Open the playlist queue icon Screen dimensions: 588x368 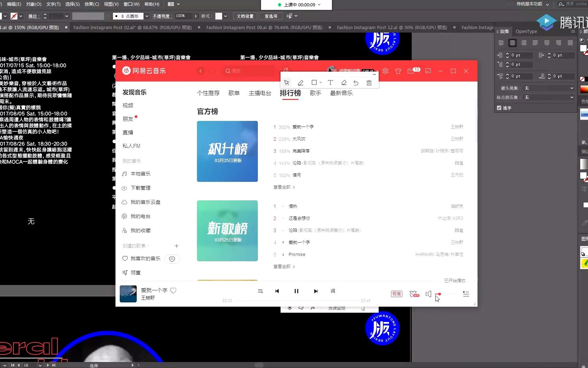pyautogui.click(x=466, y=294)
